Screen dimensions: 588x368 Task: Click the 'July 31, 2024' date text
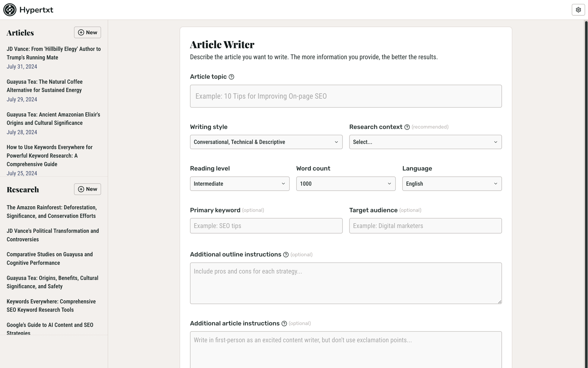[22, 67]
